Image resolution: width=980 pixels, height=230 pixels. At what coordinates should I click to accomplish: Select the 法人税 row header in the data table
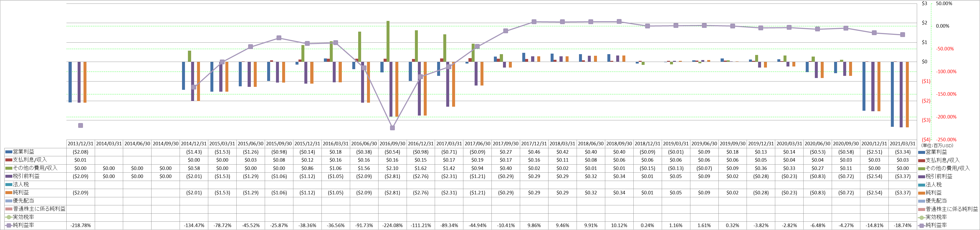pyautogui.click(x=35, y=184)
